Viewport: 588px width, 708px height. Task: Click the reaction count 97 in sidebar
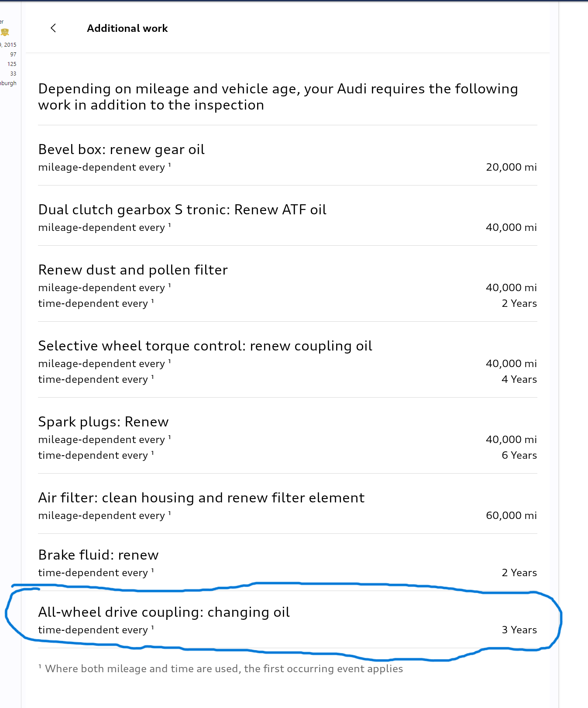point(13,54)
